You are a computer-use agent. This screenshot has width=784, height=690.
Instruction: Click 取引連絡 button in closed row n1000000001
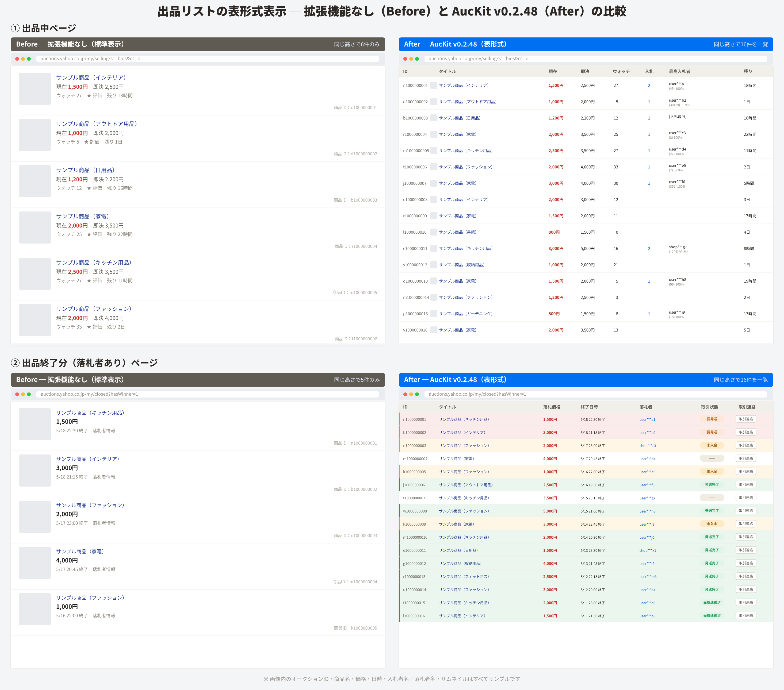(x=746, y=419)
